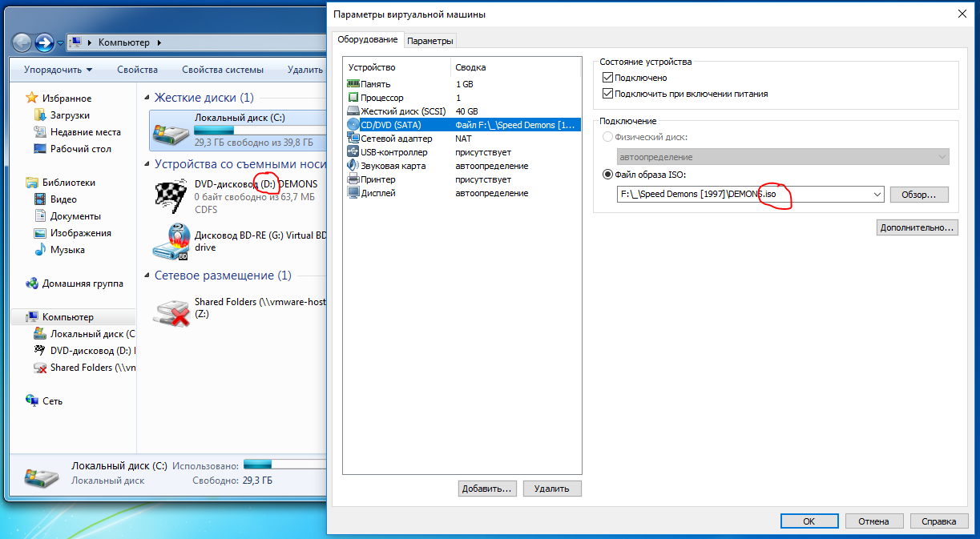Image resolution: width=980 pixels, height=539 pixels.
Task: Click the Документы library icon
Action: coord(40,216)
